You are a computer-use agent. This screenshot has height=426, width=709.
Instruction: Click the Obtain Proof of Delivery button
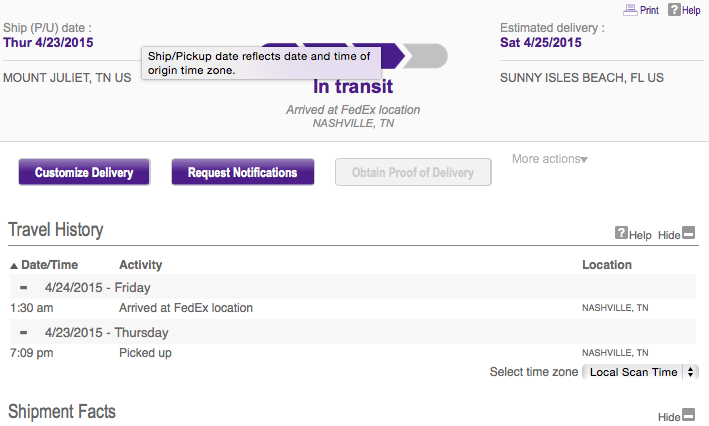tap(413, 172)
